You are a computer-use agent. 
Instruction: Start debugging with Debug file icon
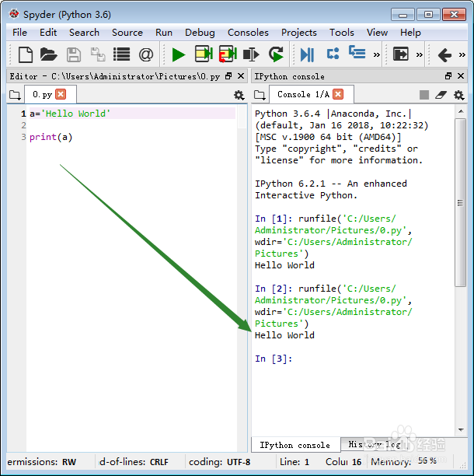[x=307, y=55]
